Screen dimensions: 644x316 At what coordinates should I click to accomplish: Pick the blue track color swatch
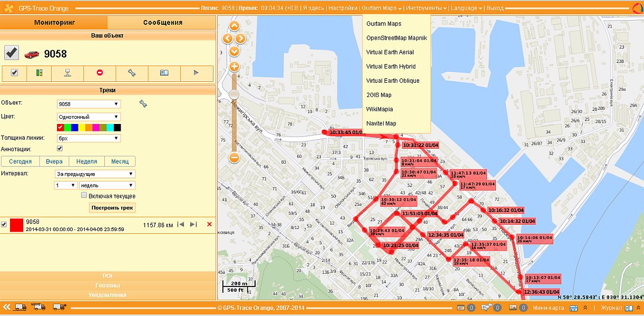[x=75, y=128]
